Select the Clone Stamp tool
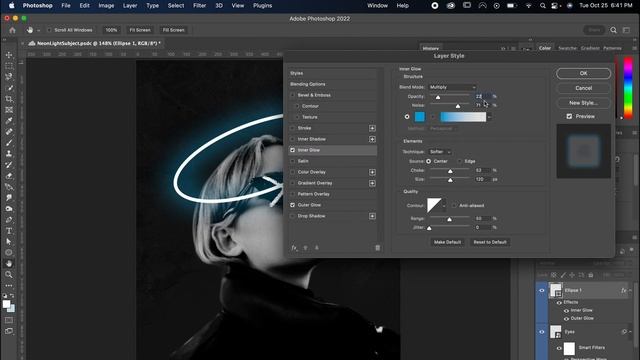The image size is (640, 360). click(x=9, y=154)
